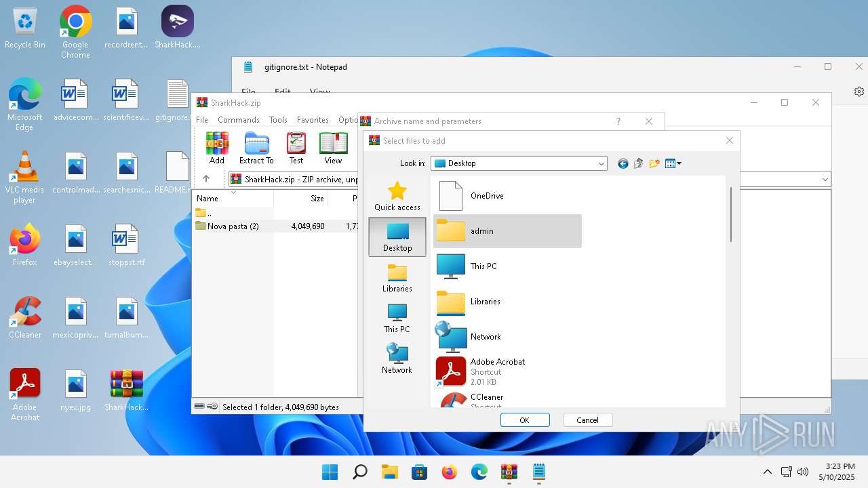Screen dimensions: 868x488
Task: Select the admin folder in the file list
Action: (507, 231)
